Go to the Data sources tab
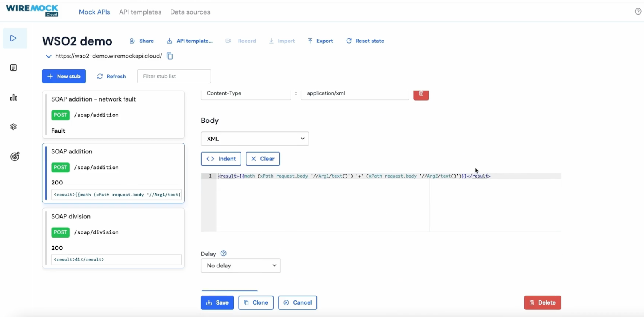Screen dimensions: 644x317 click(190, 12)
